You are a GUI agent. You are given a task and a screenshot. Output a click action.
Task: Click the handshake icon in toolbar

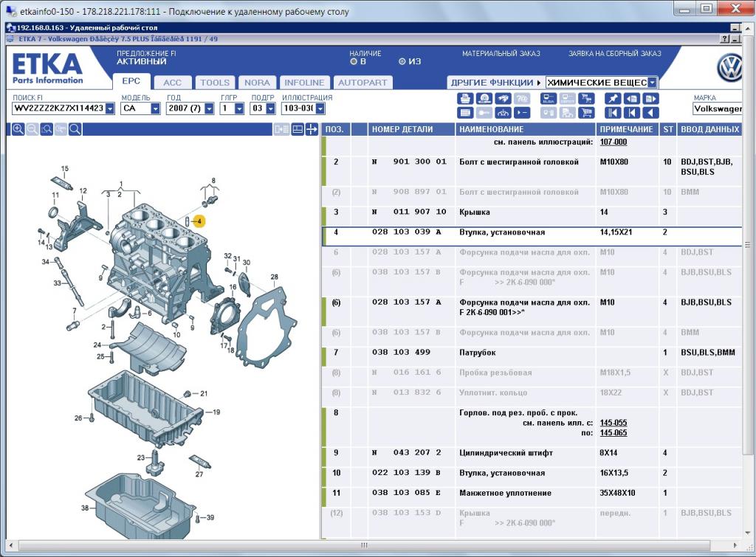tap(503, 99)
